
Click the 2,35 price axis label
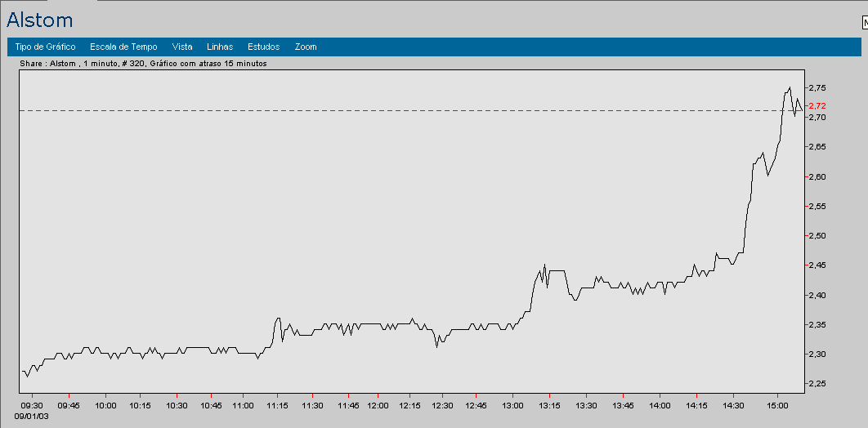click(x=817, y=324)
